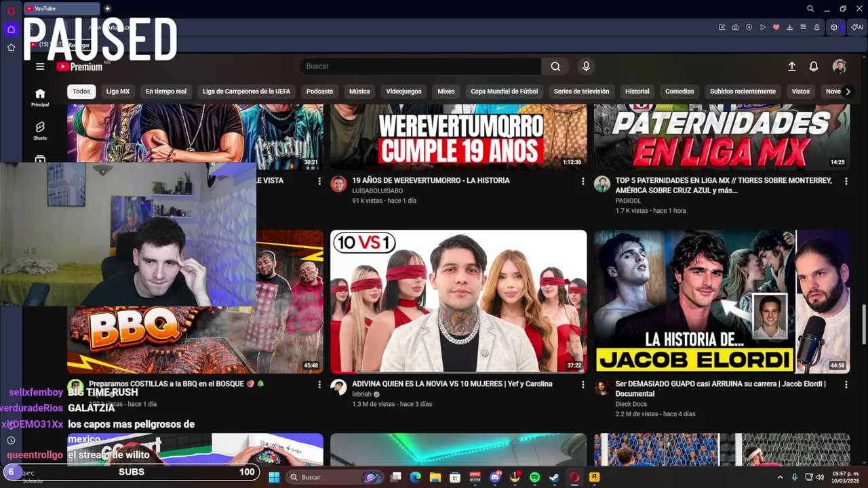
Task: Open Opera profile account icon
Action: pyautogui.click(x=817, y=27)
